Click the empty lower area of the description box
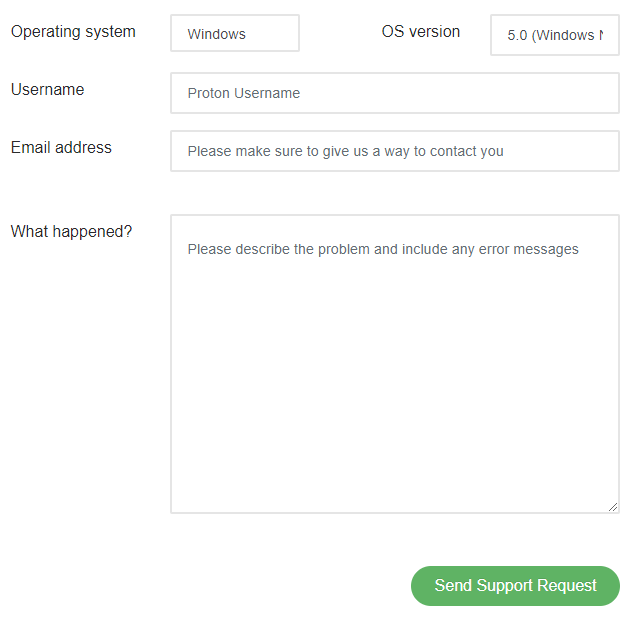The image size is (636, 620). [x=395, y=405]
